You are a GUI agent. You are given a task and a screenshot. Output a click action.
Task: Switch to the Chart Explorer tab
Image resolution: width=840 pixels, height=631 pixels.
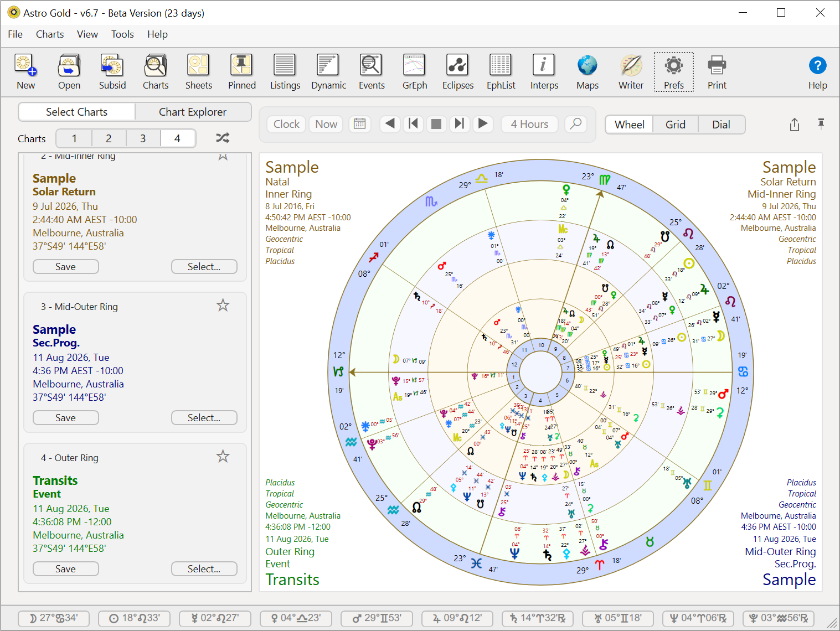tap(193, 112)
